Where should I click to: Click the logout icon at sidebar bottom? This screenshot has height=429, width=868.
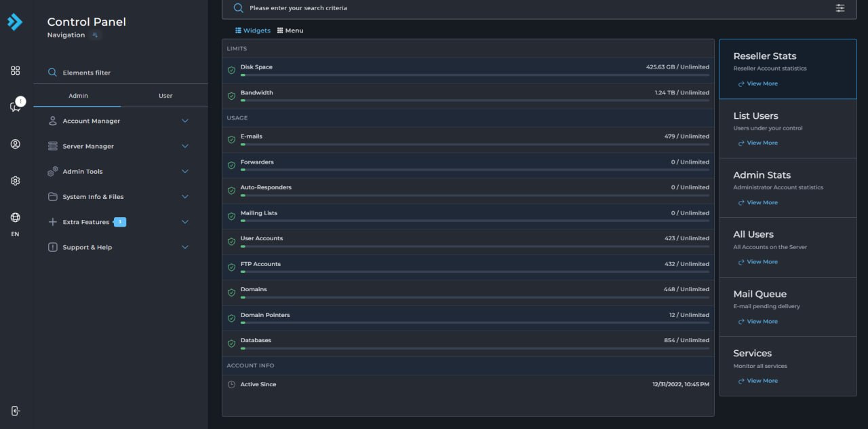(x=15, y=411)
